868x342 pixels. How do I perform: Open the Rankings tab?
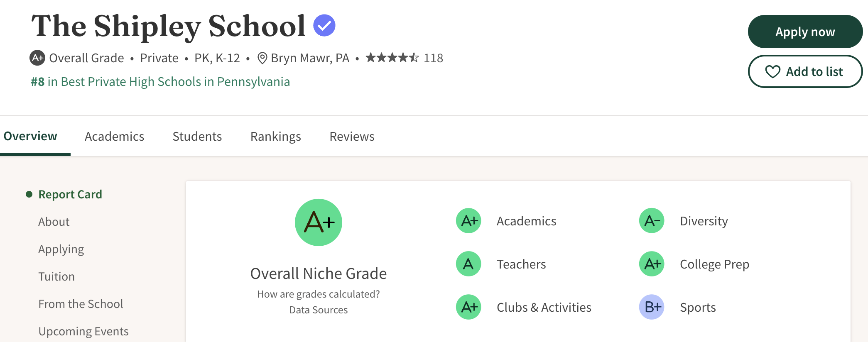pos(275,137)
